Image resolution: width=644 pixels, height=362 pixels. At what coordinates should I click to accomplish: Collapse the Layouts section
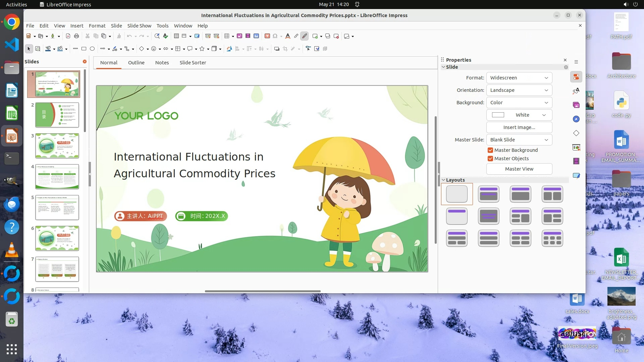point(444,180)
